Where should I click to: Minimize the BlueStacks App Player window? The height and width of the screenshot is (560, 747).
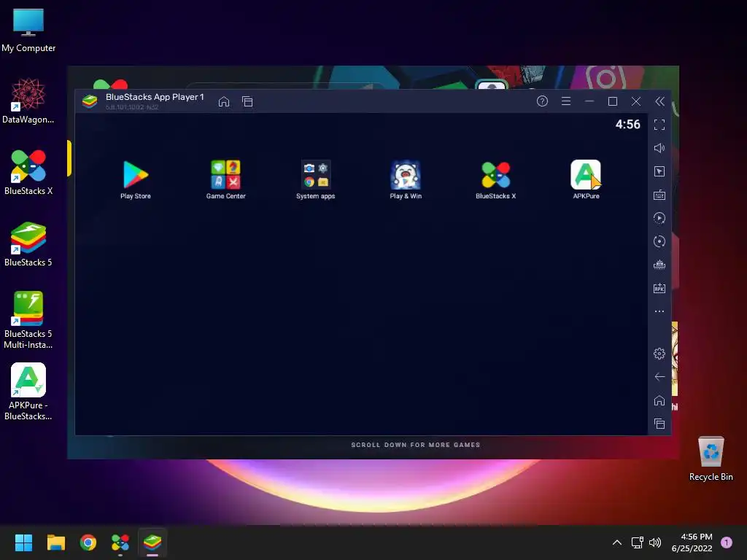coord(589,101)
